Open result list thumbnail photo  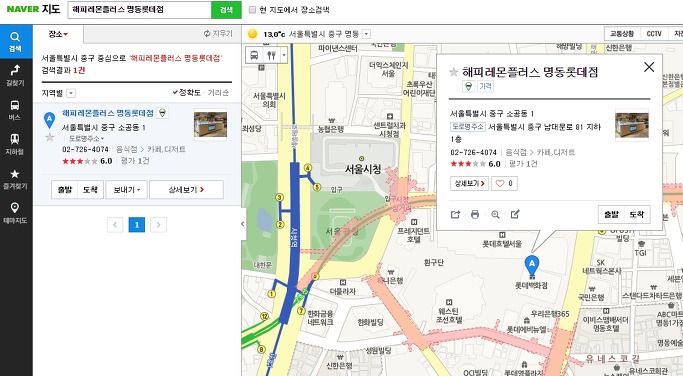(210, 124)
